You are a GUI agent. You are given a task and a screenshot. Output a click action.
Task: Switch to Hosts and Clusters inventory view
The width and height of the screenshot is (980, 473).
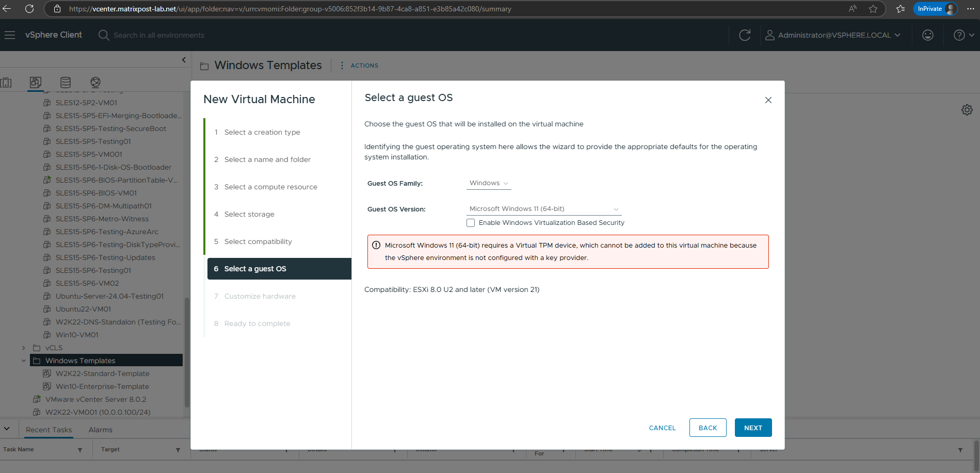(x=6, y=83)
